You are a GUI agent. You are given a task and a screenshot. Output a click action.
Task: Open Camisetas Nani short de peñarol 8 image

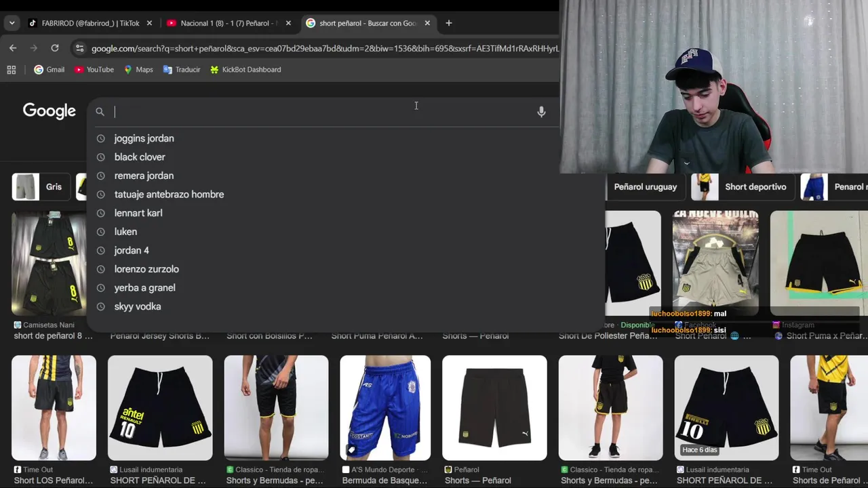(x=49, y=263)
